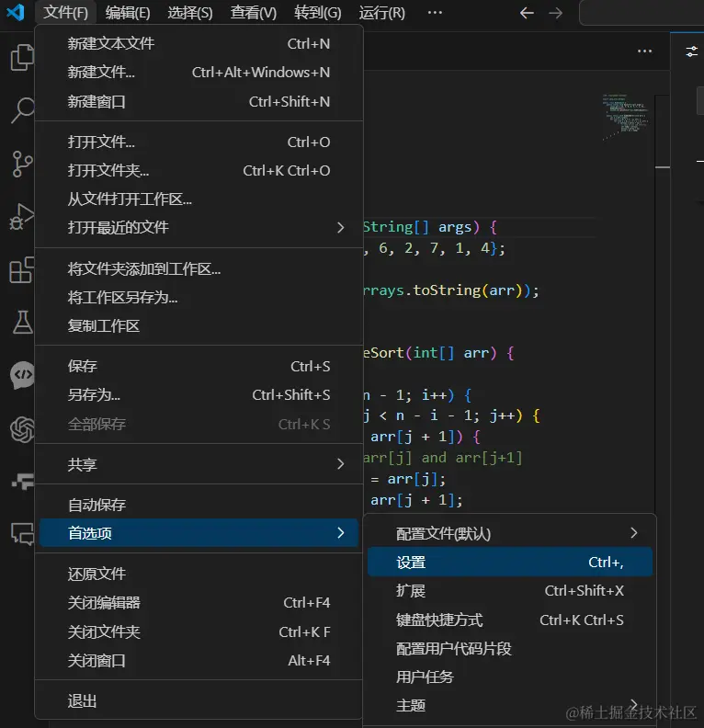Expand the 主题 submenu
Viewport: 704px width, 728px height.
[509, 706]
